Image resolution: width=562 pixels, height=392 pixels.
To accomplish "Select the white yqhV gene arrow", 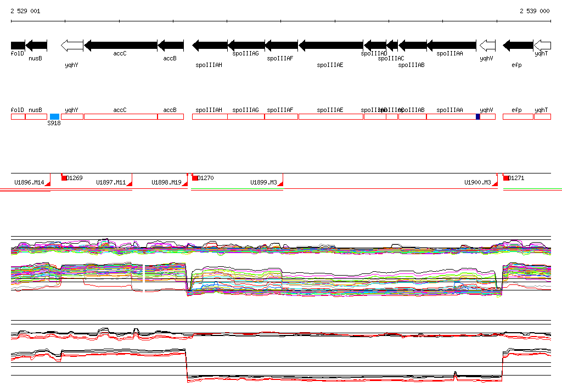I will [x=487, y=45].
